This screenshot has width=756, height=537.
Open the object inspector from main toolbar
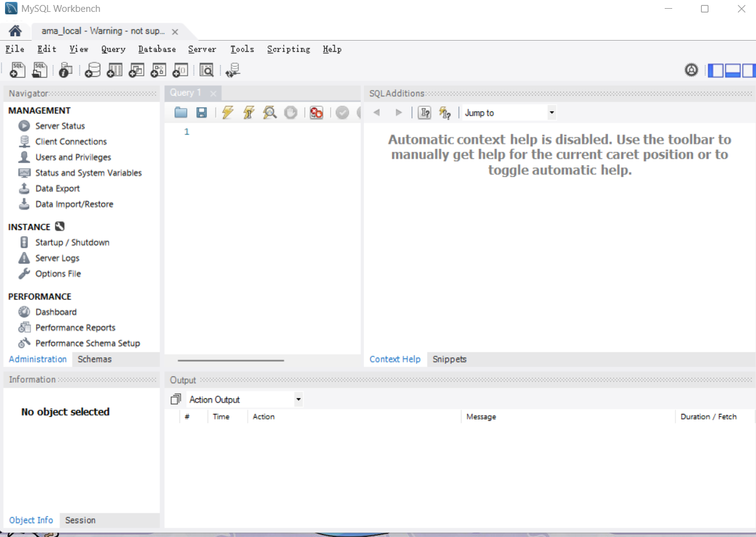[x=66, y=71]
